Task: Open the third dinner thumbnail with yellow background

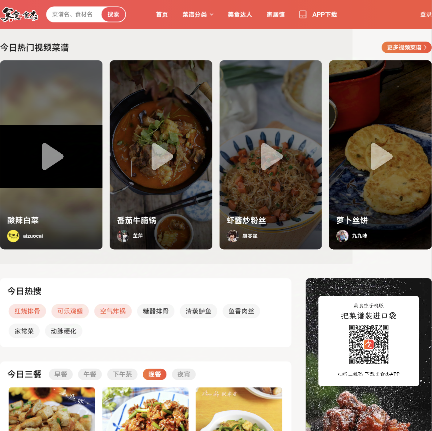Action: tap(239, 409)
